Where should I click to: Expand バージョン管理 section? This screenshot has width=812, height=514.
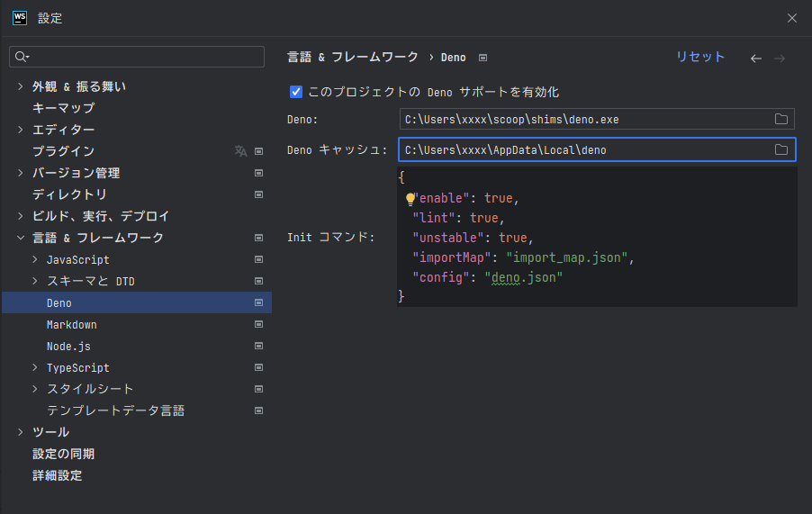(x=20, y=173)
